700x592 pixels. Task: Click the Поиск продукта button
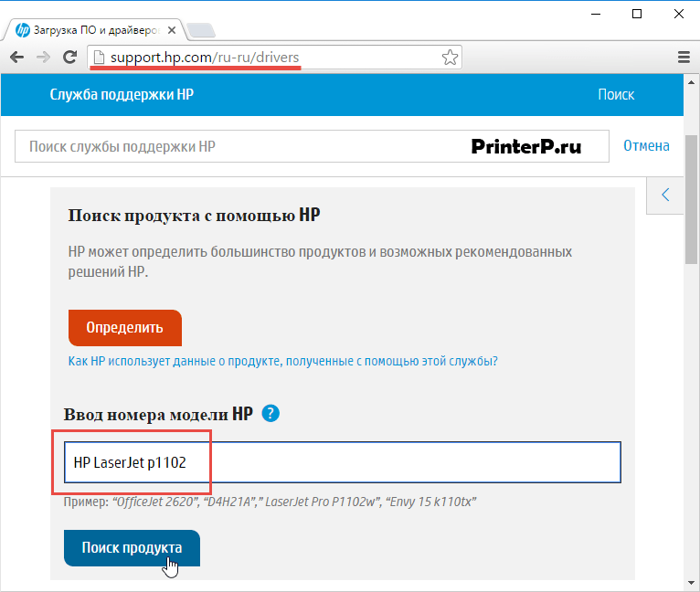tap(132, 548)
